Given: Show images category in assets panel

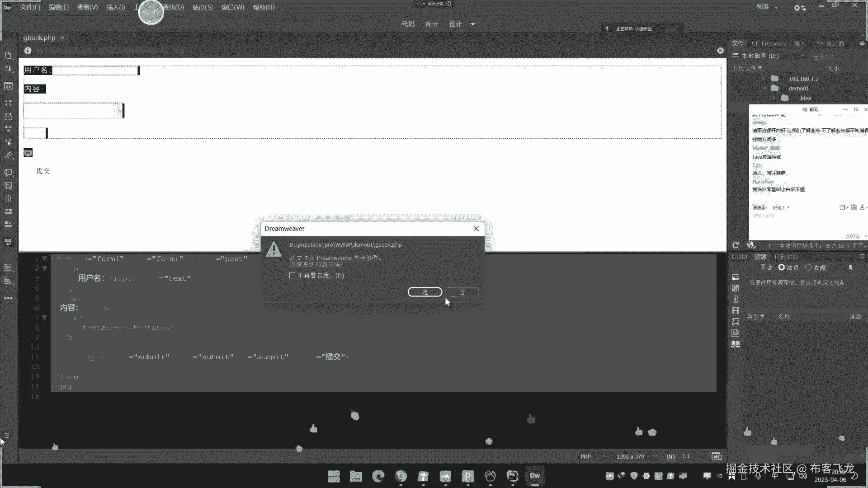Looking at the screenshot, I should 736,277.
